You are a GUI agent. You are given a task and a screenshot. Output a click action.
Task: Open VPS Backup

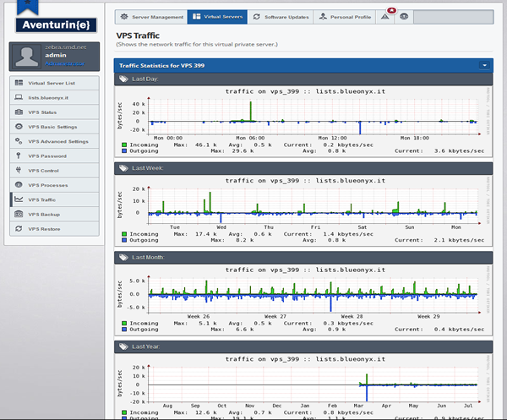click(x=54, y=215)
